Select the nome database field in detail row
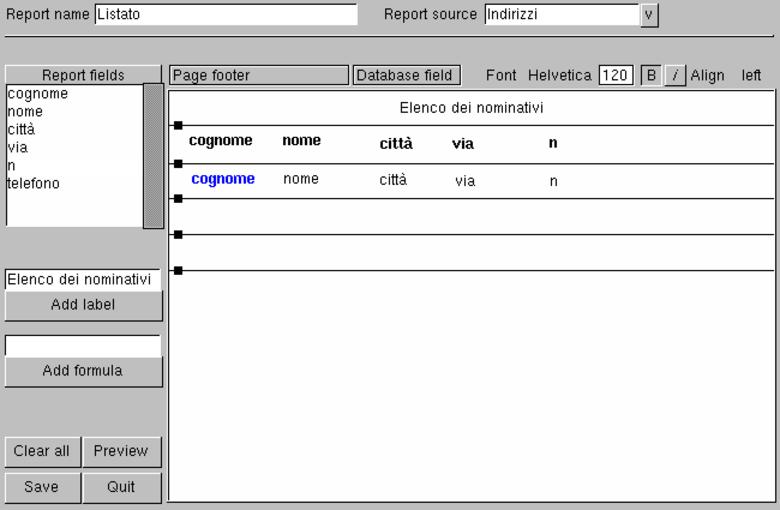Viewport: 780px width, 510px height. pos(301,179)
